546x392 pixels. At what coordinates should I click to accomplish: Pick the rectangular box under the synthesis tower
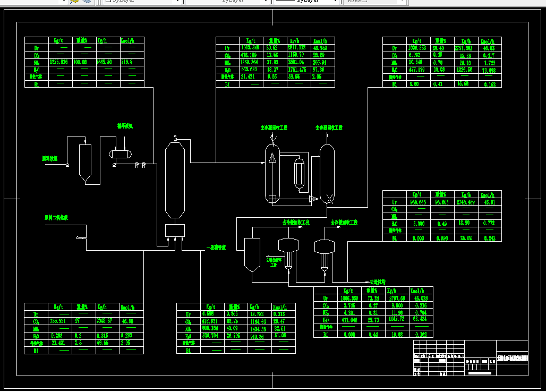175,231
